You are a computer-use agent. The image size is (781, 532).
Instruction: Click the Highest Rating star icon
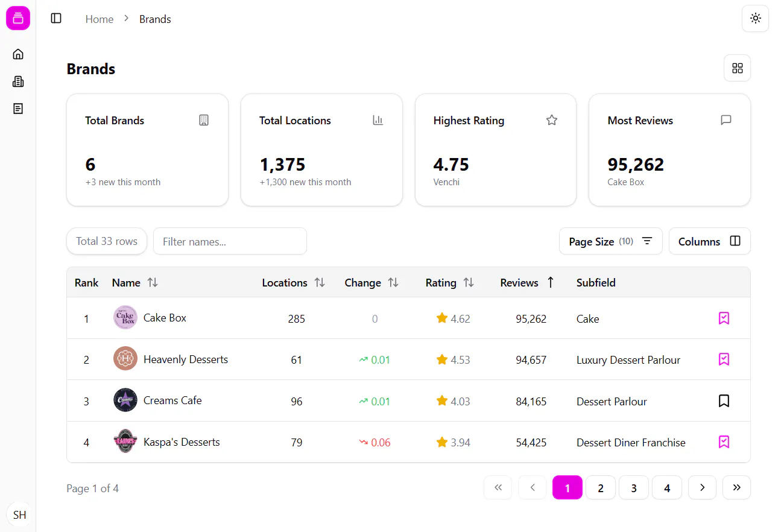point(552,120)
